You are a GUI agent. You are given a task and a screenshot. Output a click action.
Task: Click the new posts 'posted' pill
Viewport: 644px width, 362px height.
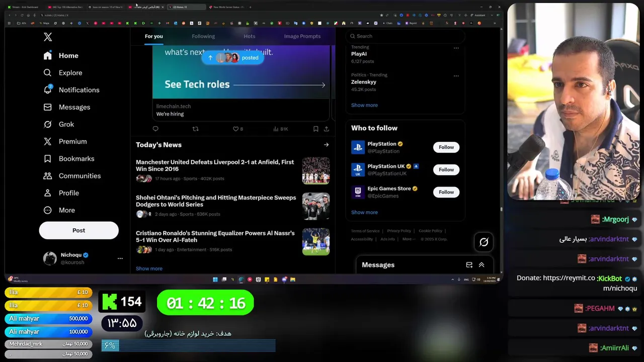(x=233, y=58)
